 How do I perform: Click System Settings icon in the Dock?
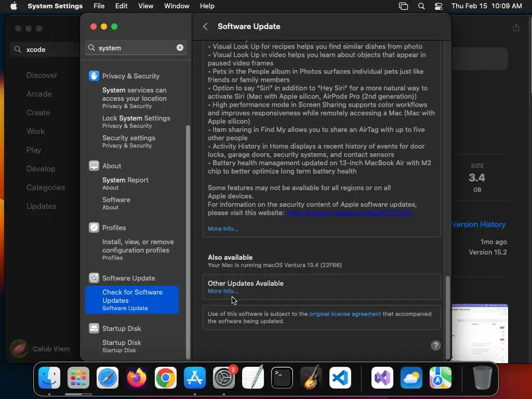(224, 378)
